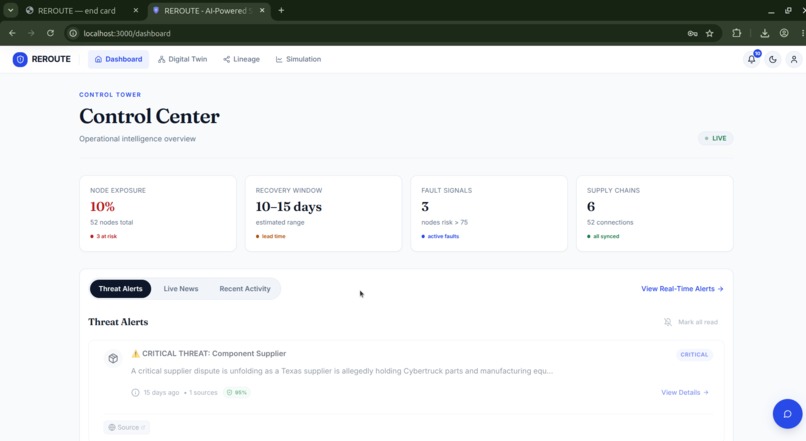The height and width of the screenshot is (441, 806).
Task: Open the browser extensions icon
Action: point(737,33)
